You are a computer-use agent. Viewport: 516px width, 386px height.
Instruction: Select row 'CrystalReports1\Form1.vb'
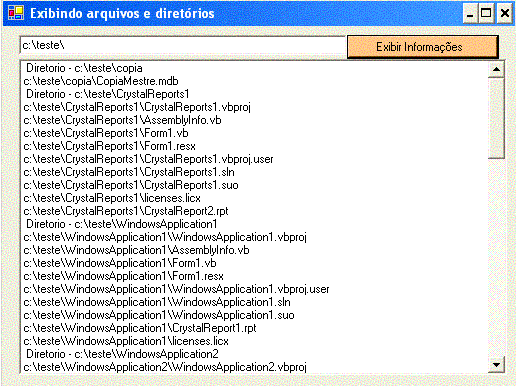click(255, 133)
